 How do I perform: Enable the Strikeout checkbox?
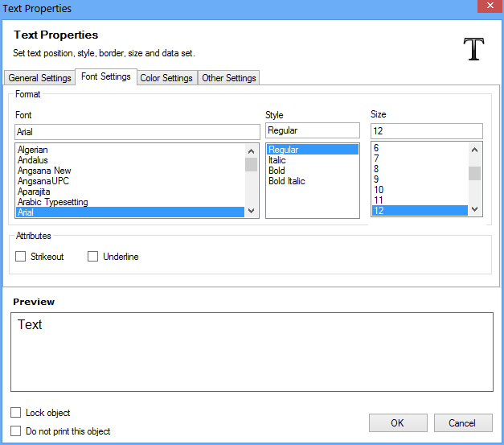click(x=21, y=257)
